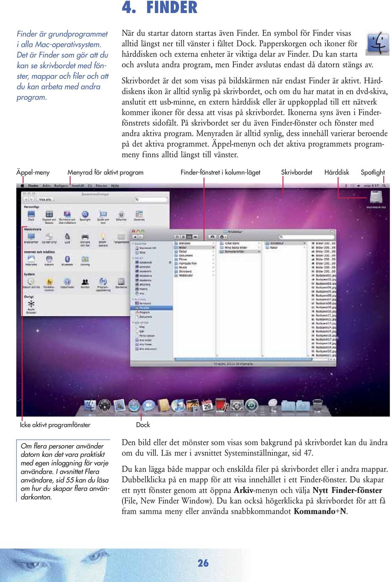Open the Ljud preference pane
This screenshot has height=582, width=392.
pyautogui.click(x=67, y=238)
